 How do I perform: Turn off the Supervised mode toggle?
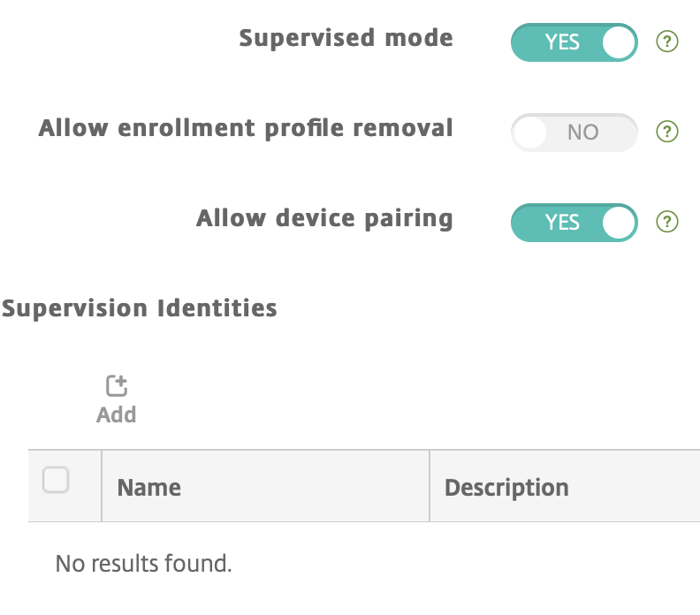pyautogui.click(x=574, y=42)
